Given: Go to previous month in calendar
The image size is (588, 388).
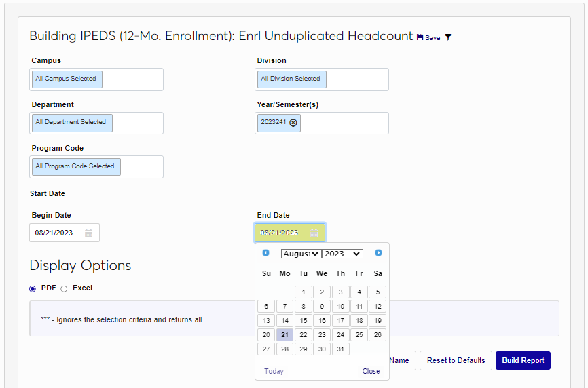Looking at the screenshot, I should [265, 253].
